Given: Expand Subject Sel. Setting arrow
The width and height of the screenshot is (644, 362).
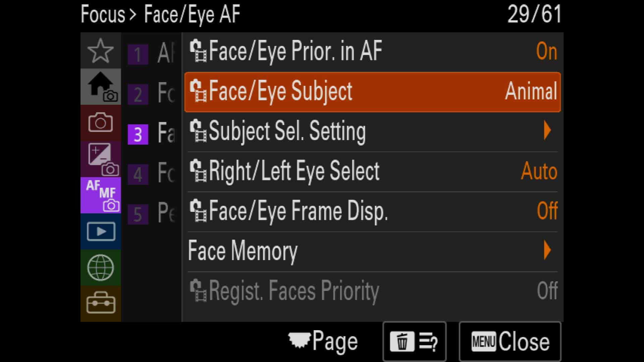Looking at the screenshot, I should 547,130.
